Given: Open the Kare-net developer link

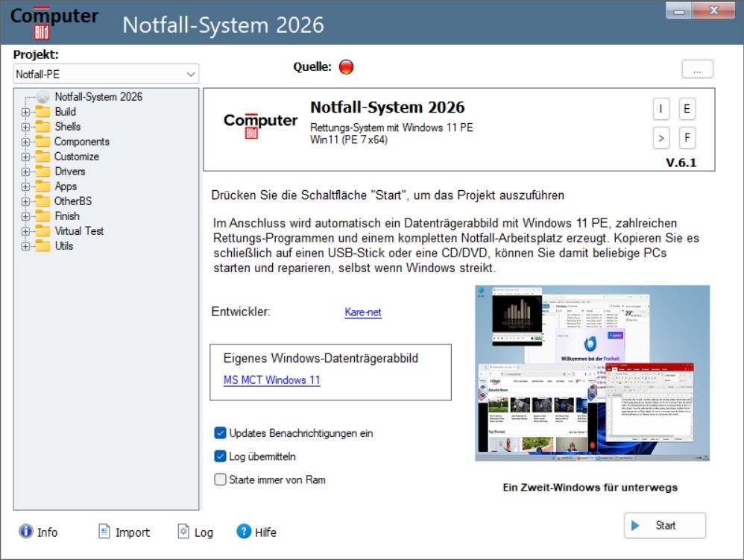Looking at the screenshot, I should [363, 312].
